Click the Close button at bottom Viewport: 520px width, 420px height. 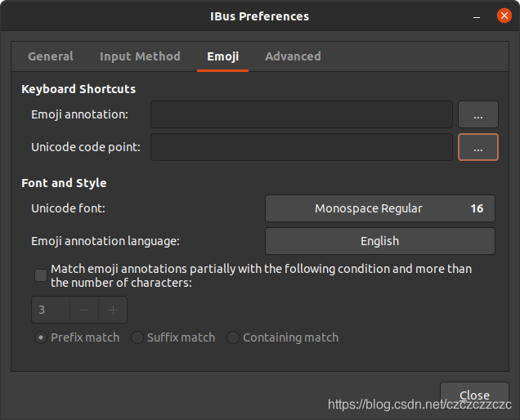tap(474, 395)
